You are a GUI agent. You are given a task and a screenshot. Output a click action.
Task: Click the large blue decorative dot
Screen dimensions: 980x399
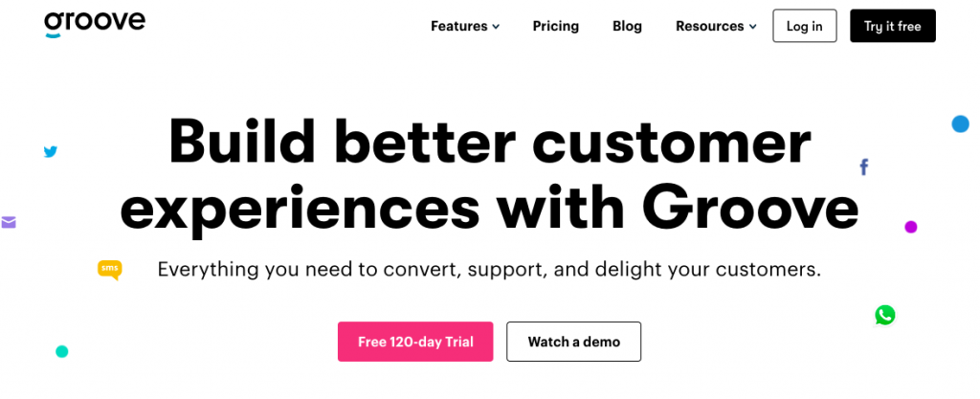pyautogui.click(x=960, y=123)
